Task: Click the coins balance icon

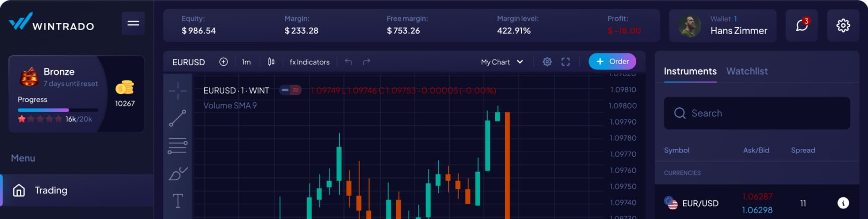Action: [x=124, y=87]
